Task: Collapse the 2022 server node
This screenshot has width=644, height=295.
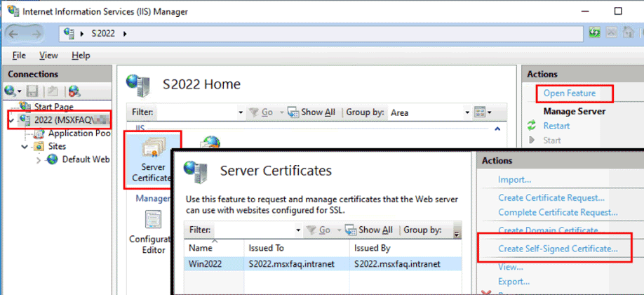Action: [11, 120]
